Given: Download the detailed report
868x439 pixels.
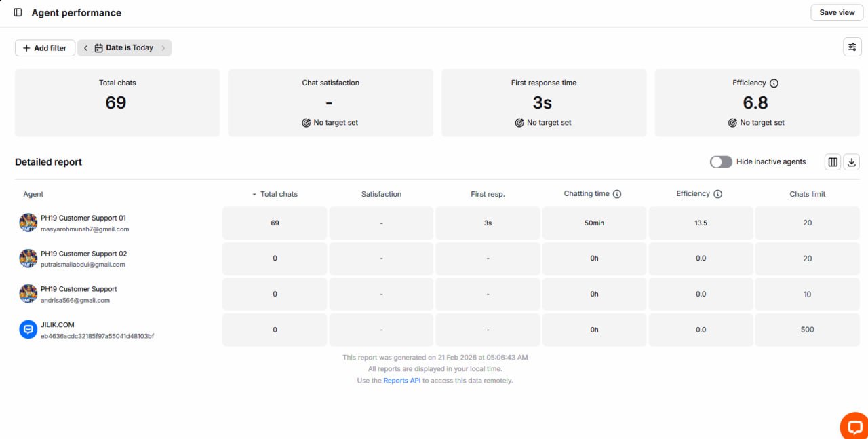Looking at the screenshot, I should [x=852, y=162].
